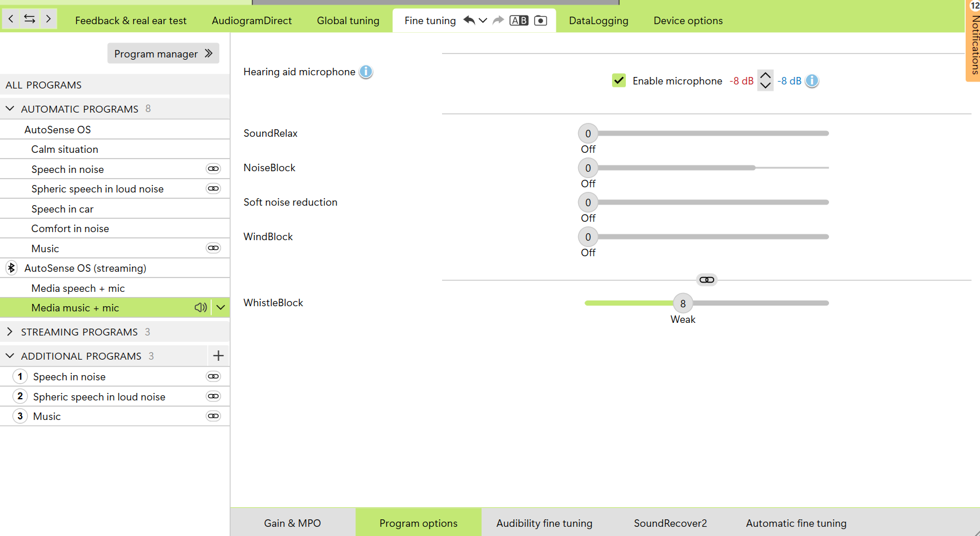Switch to Automatic fine tuning tab
Viewport: 980px width, 536px height.
(796, 523)
